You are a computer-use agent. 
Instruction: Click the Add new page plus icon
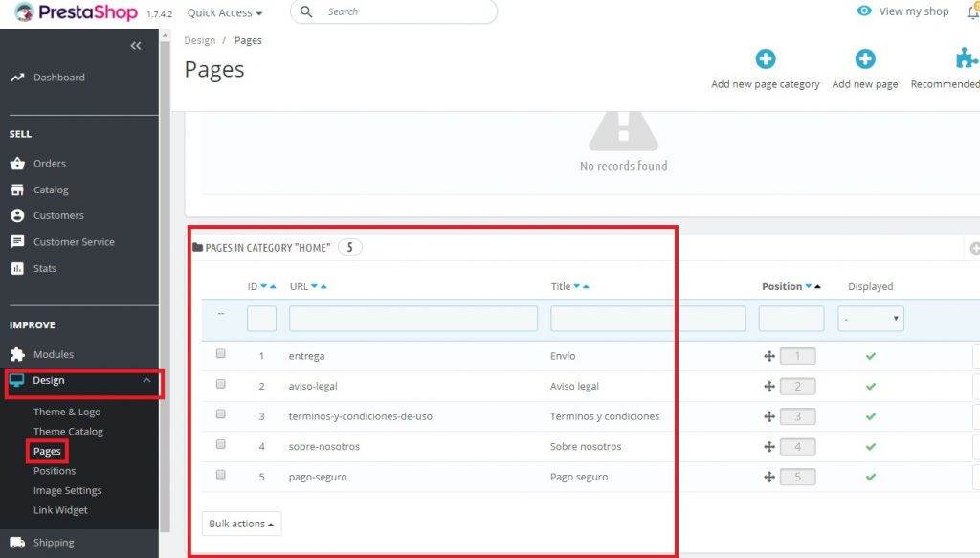tap(865, 59)
